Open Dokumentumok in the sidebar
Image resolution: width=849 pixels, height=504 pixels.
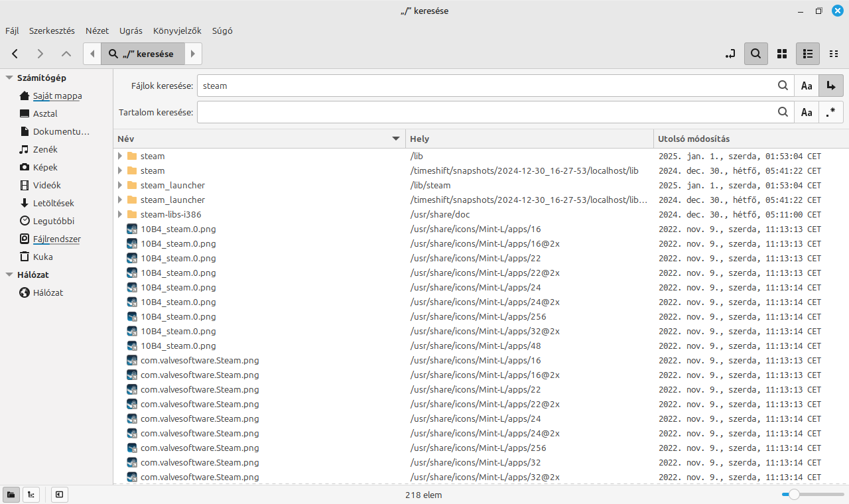pos(61,131)
